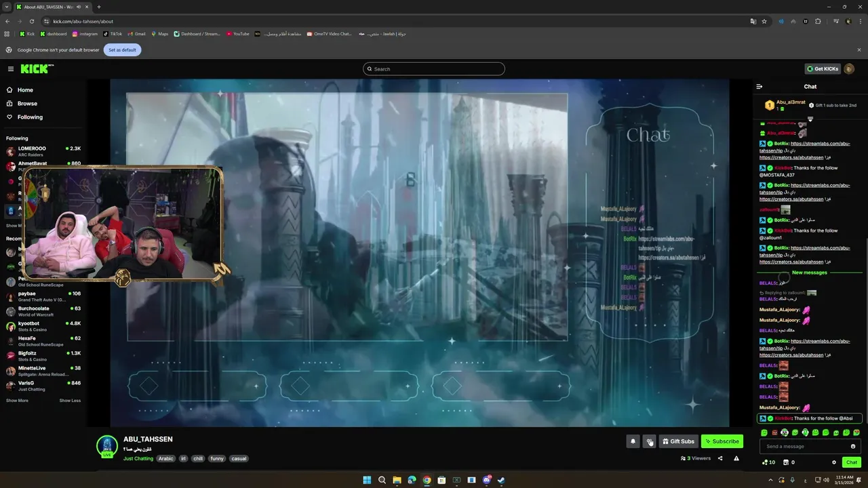This screenshot has width=868, height=488.
Task: Open emoji picker in chat input
Action: tap(853, 447)
